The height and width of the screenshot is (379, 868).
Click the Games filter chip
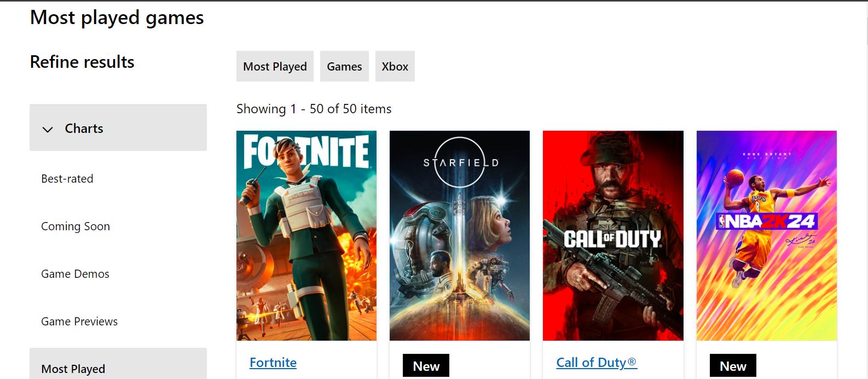[x=344, y=66]
